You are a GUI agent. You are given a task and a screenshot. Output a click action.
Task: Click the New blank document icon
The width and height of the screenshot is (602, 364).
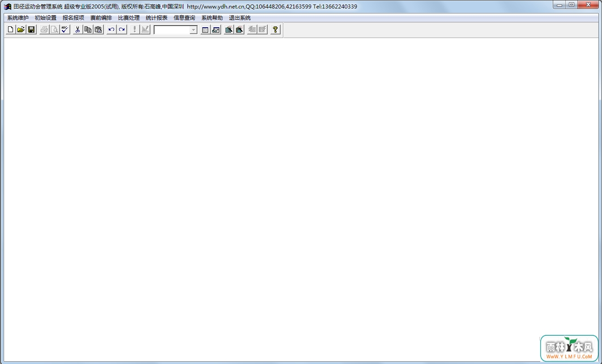(x=11, y=30)
